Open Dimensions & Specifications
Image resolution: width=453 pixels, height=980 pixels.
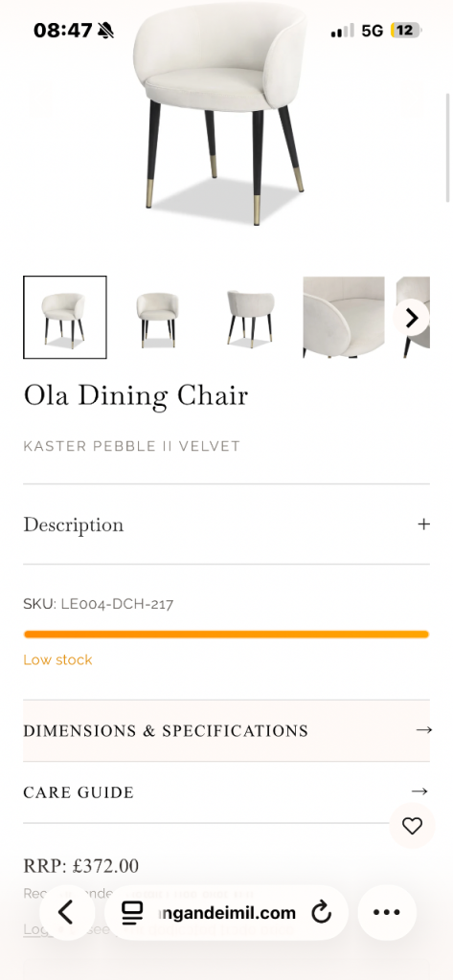[226, 730]
